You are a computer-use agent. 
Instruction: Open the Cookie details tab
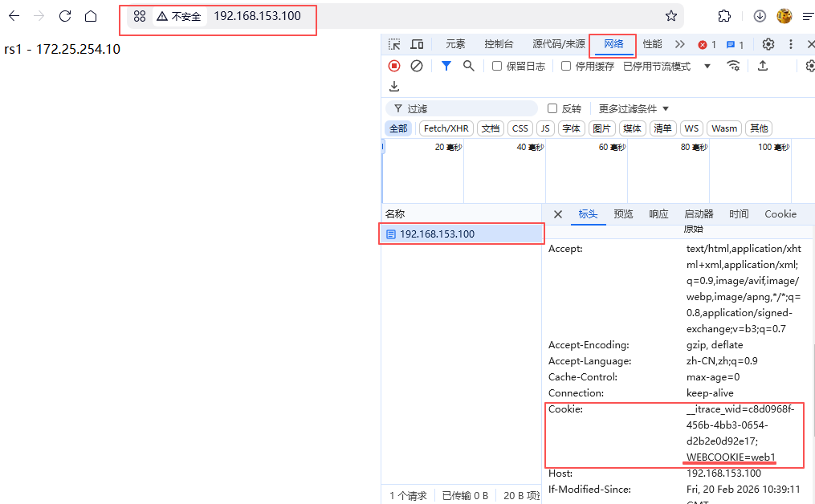[x=780, y=214]
